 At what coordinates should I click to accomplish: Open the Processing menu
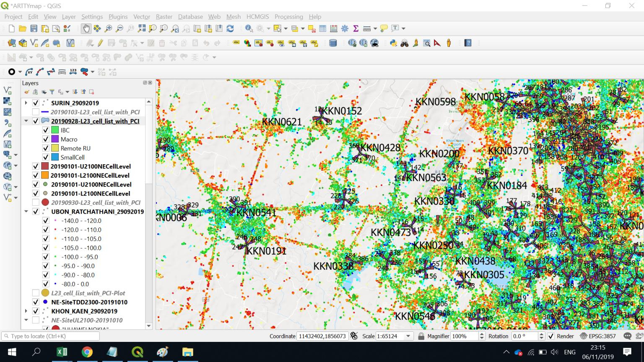click(x=288, y=17)
